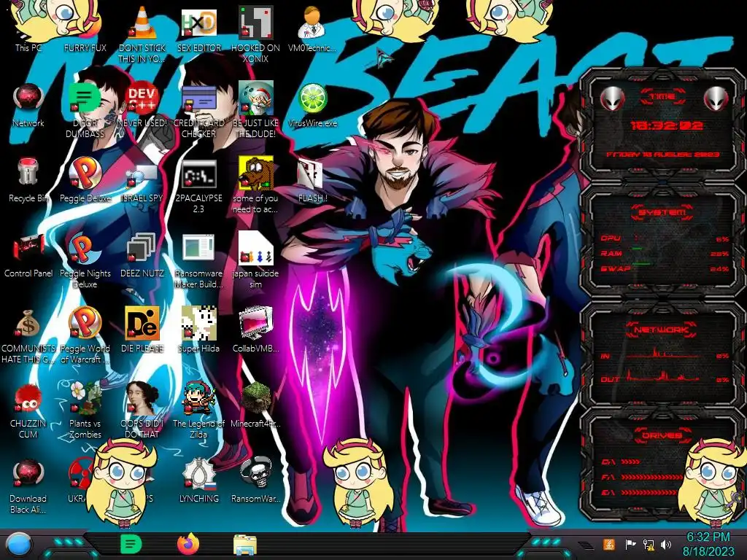Click the 18:32:02 clock readout on widget
The image size is (747, 560).
[x=667, y=125]
